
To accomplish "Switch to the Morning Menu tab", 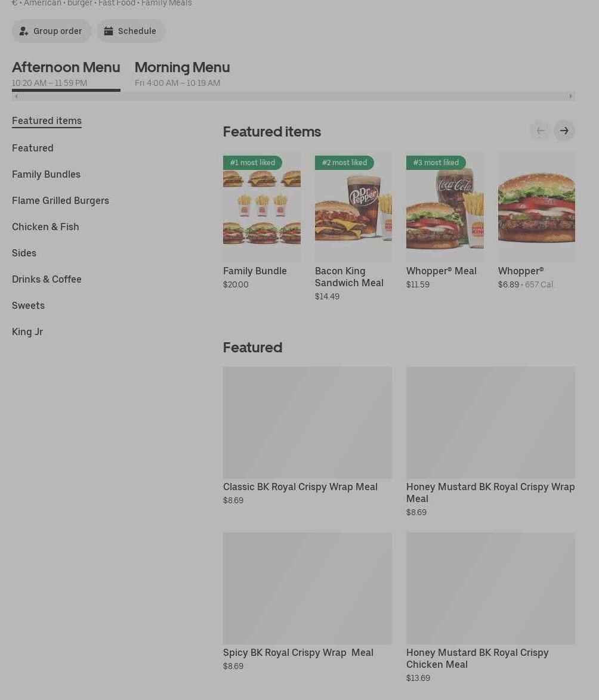I will pyautogui.click(x=182, y=74).
